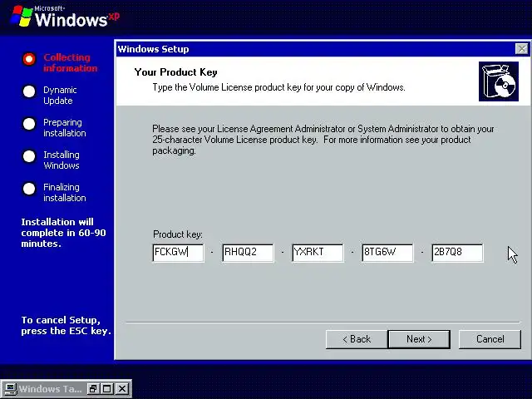Focus the fourth product key field 8TG6W
532x399 pixels.
(x=388, y=253)
